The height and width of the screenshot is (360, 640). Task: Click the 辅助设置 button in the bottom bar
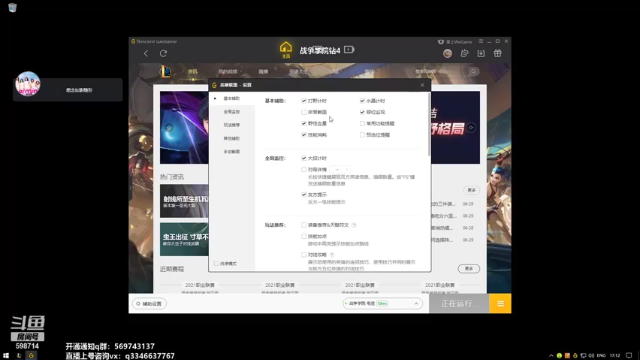[149, 304]
